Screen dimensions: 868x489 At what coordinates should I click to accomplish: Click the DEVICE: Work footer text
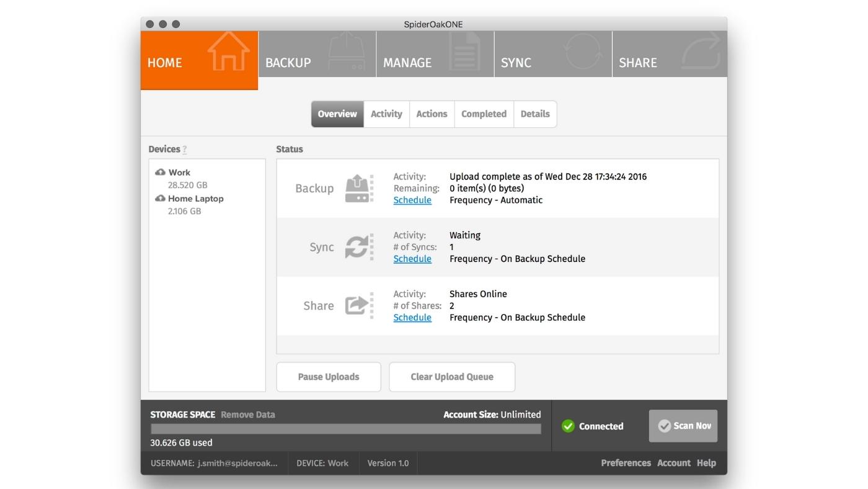322,463
